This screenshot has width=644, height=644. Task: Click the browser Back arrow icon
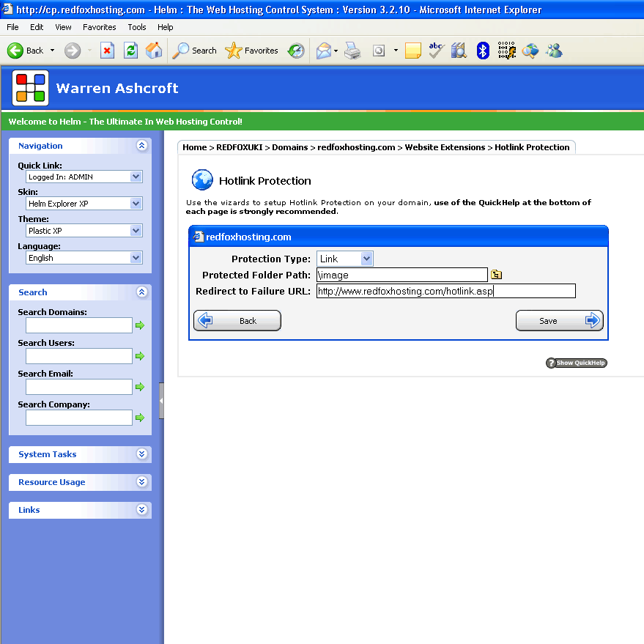(x=15, y=51)
